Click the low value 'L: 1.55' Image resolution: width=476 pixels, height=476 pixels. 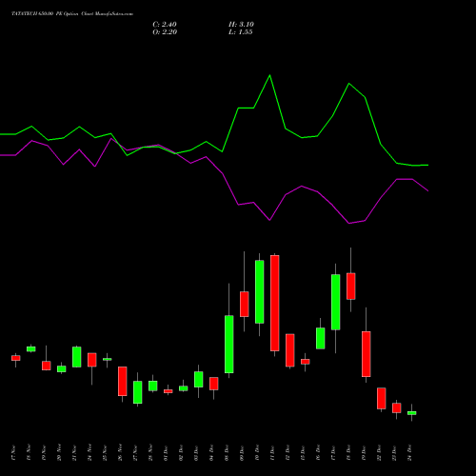241,32
